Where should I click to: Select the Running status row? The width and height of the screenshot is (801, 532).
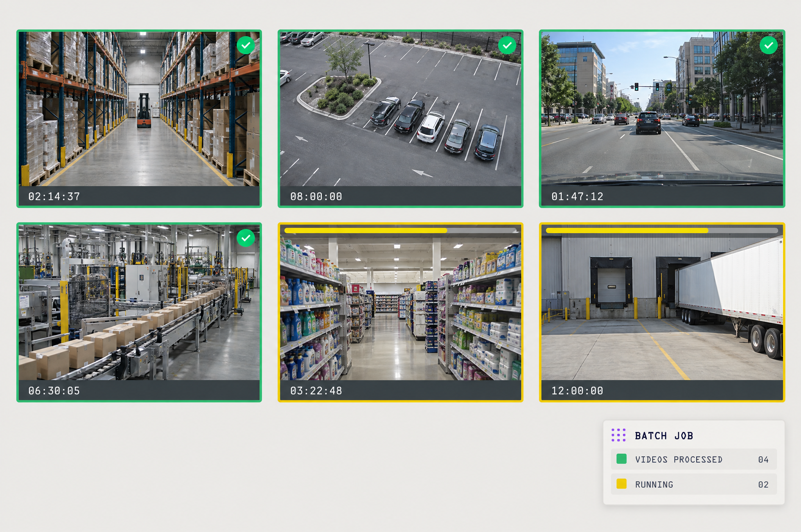tap(694, 484)
